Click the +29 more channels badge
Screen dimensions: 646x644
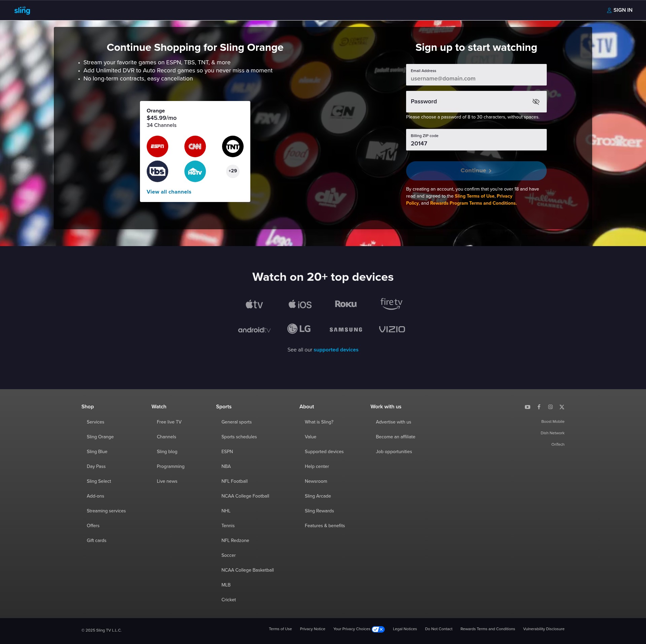[x=233, y=171]
